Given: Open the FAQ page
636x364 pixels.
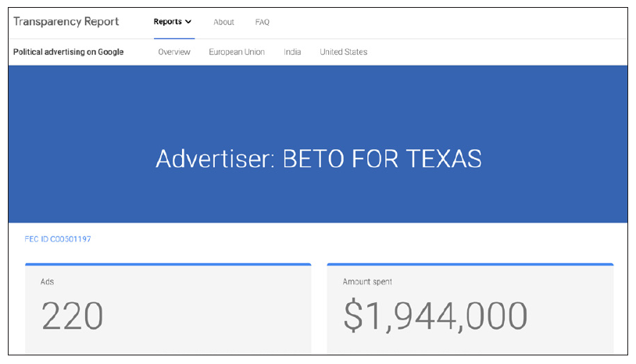Looking at the screenshot, I should (263, 22).
